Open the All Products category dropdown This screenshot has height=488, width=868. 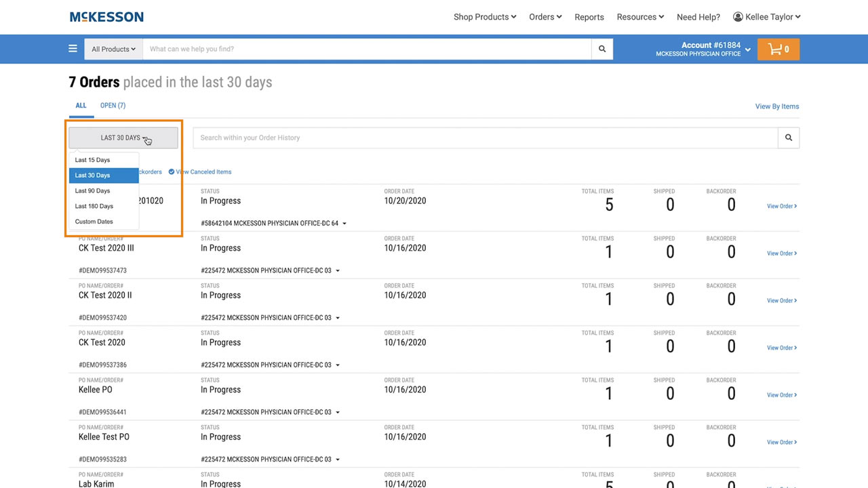(114, 49)
